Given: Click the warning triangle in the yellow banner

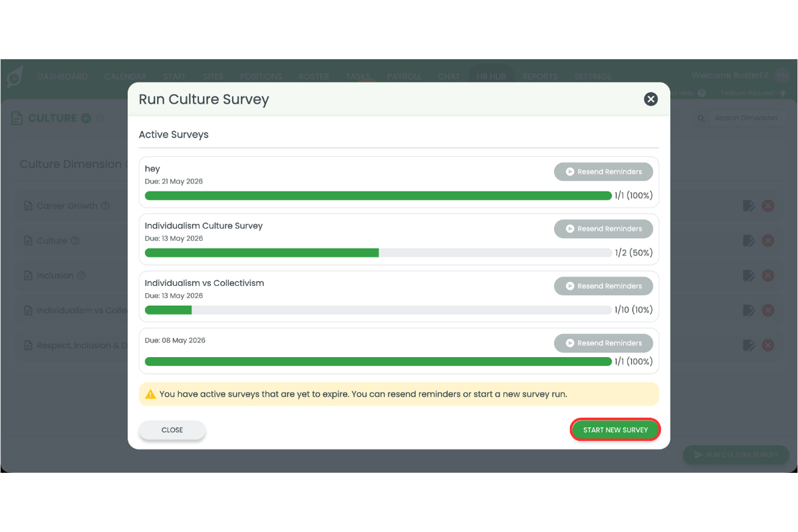Looking at the screenshot, I should [149, 394].
